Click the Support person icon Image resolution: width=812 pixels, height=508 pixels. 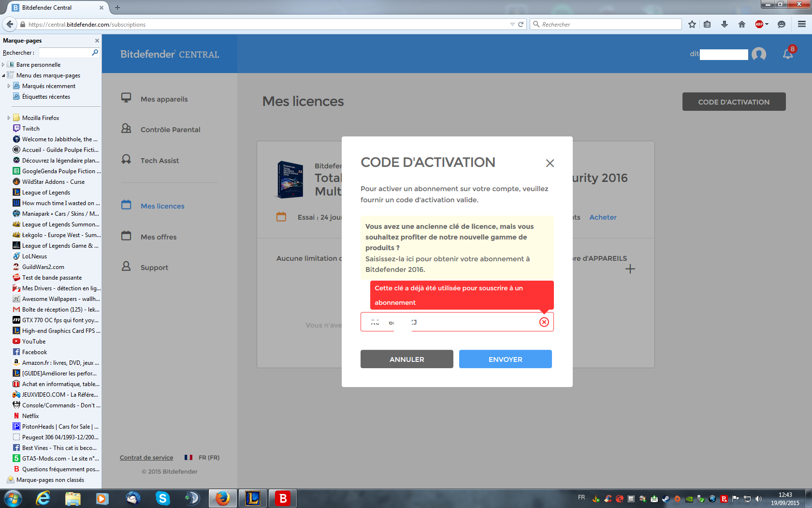click(126, 266)
